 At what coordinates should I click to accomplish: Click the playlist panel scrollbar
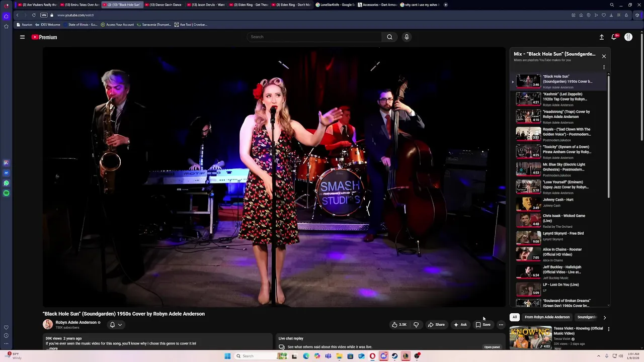click(x=609, y=136)
